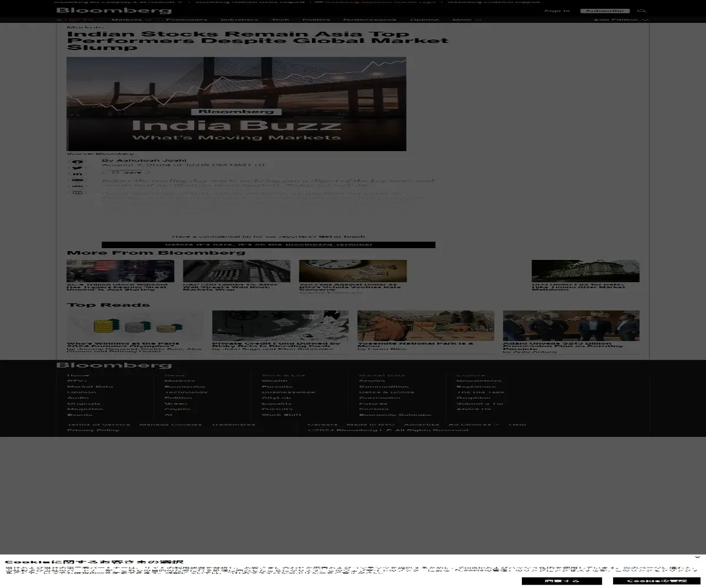Open footer Help link
Image resolution: width=706 pixels, height=588 pixels.
pyautogui.click(x=517, y=425)
